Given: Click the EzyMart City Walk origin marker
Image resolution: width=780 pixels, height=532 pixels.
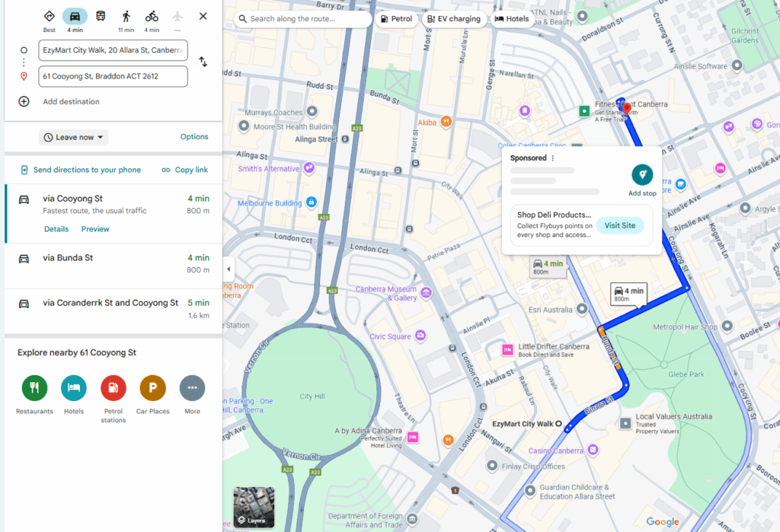Looking at the screenshot, I should tap(558, 424).
